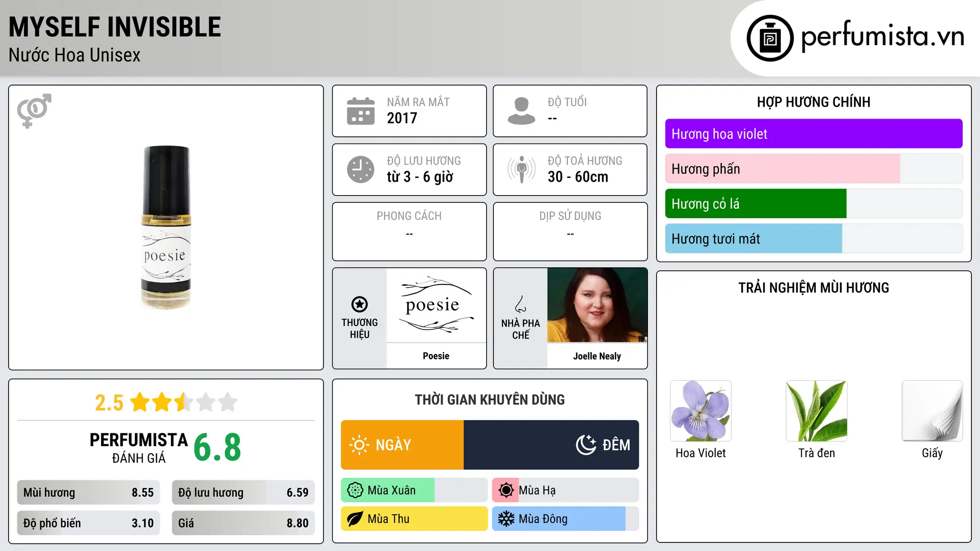Click the Perfumista Đánh giá label
Image resolution: width=980 pixels, height=551 pixels.
click(139, 448)
